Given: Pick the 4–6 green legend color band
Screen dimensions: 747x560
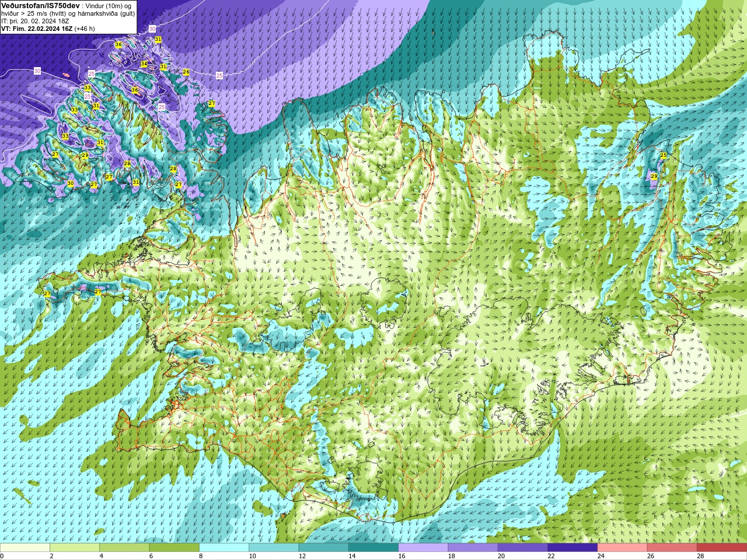Looking at the screenshot, I should (x=124, y=548).
